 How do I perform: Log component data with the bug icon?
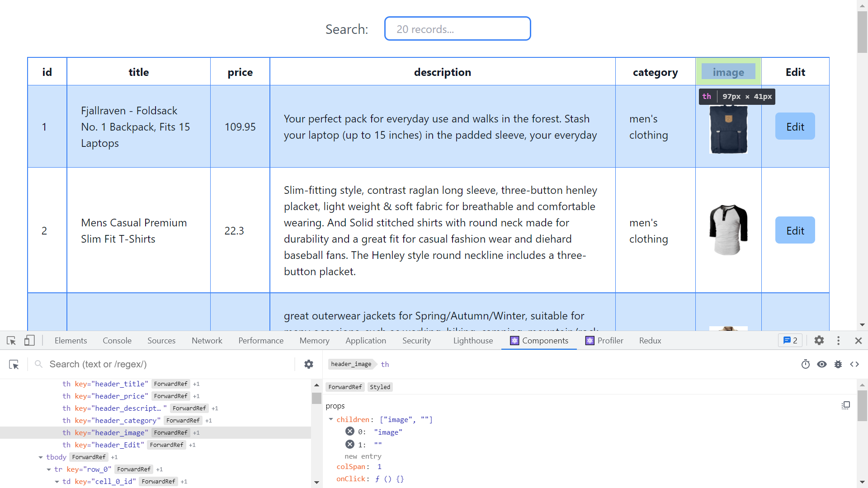pos(838,364)
